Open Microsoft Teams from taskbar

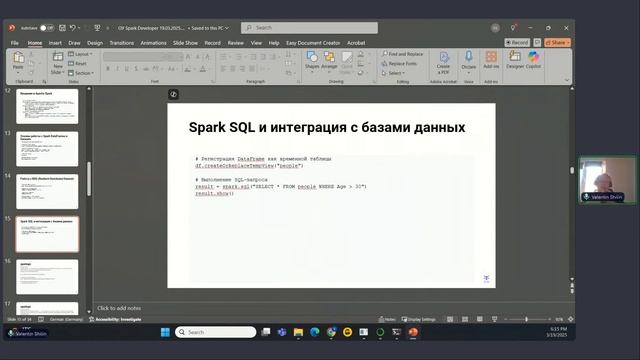pyautogui.click(x=282, y=332)
